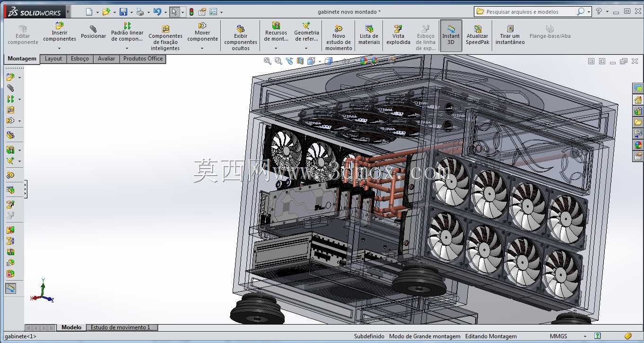Open the search options dropdown arrow
Screen dimensions: 644x343
click(x=589, y=12)
